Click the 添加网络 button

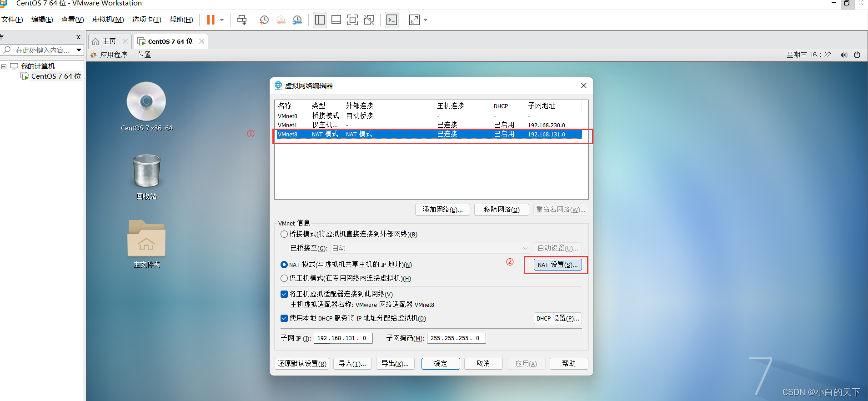pos(442,210)
